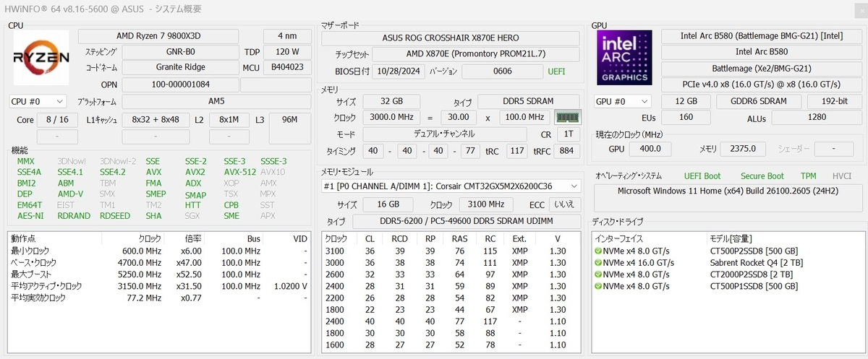
Task: Click the UEFI Boot label
Action: [x=702, y=176]
